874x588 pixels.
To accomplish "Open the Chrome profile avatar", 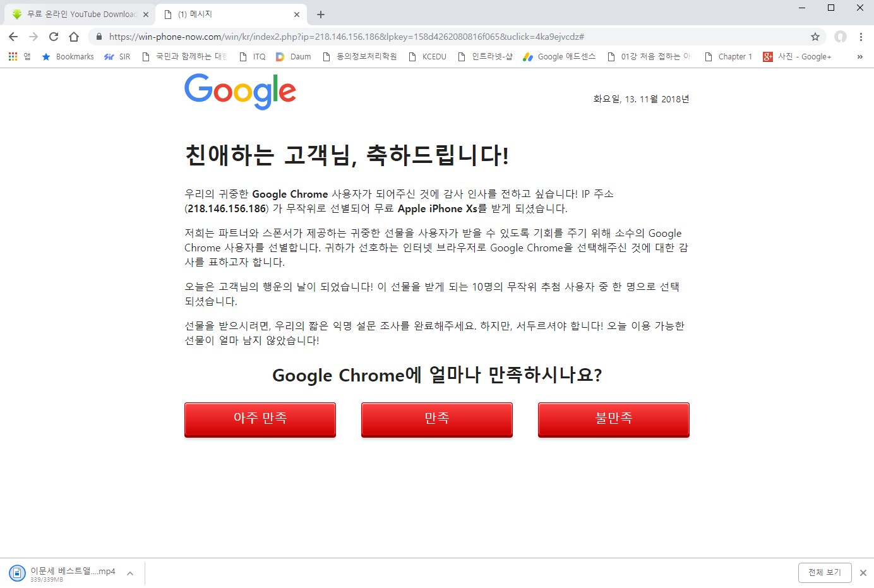I will click(840, 37).
